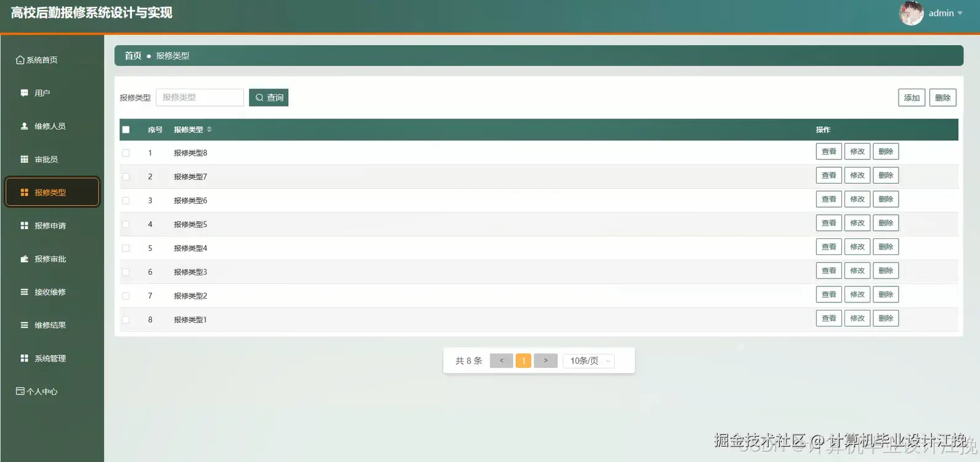This screenshot has height=462, width=980.
Task: Click the 首页 breadcrumb link
Action: [x=133, y=55]
